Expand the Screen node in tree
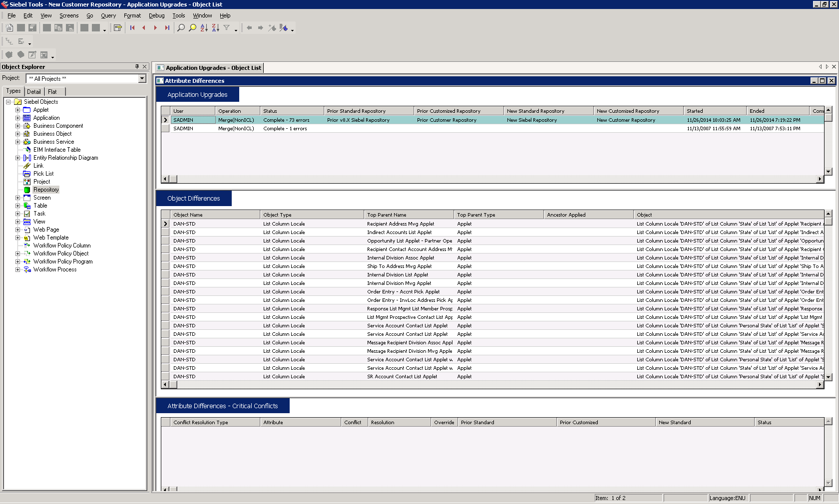This screenshot has height=504, width=839. [18, 198]
